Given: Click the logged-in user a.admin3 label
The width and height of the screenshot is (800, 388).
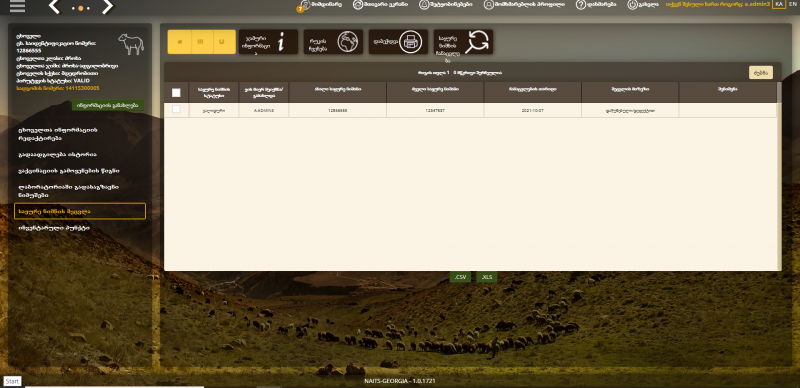Looking at the screenshot, I should (x=717, y=4).
